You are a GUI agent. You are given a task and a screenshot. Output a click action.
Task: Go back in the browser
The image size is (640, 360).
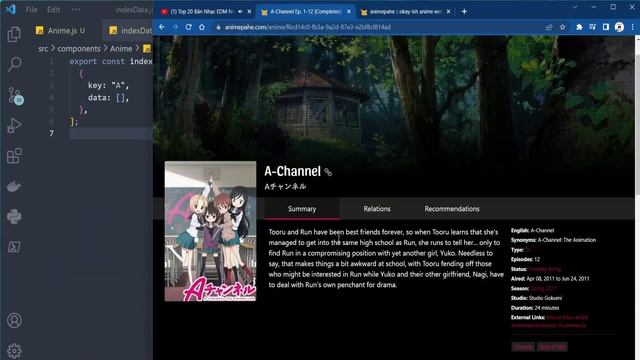[162, 27]
